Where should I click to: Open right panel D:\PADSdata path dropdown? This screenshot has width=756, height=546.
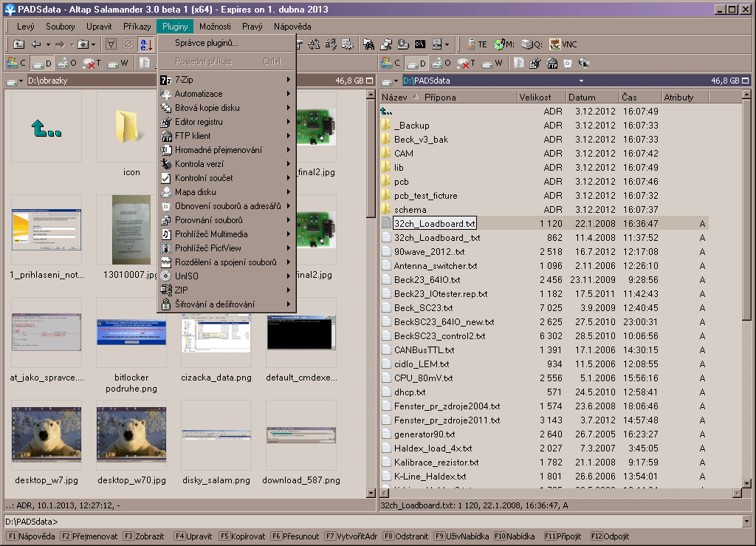tap(581, 81)
